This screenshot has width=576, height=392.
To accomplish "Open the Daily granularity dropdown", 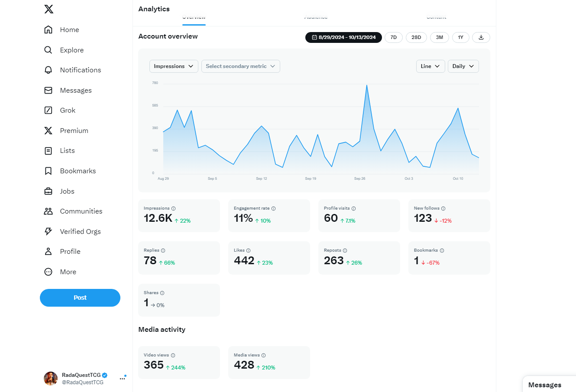I will 463,66.
